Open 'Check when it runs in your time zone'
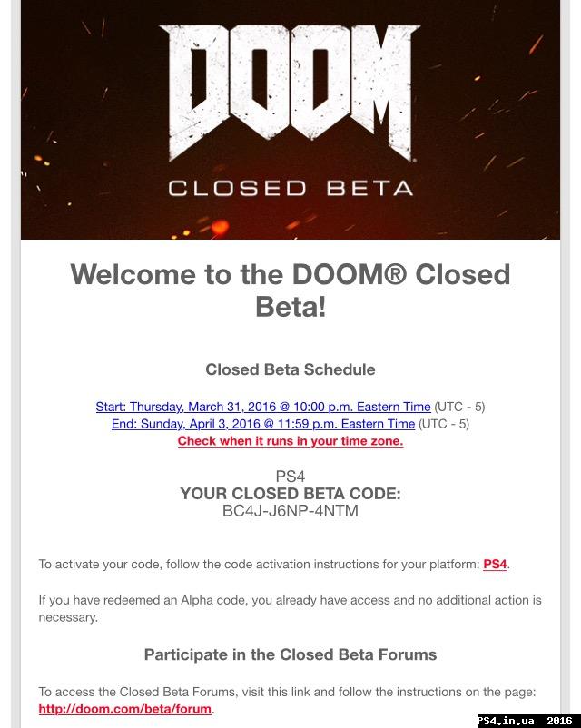581x728 pixels. point(290,441)
